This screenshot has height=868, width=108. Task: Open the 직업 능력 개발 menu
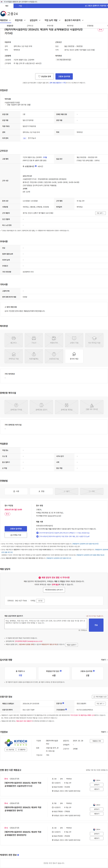53,20
